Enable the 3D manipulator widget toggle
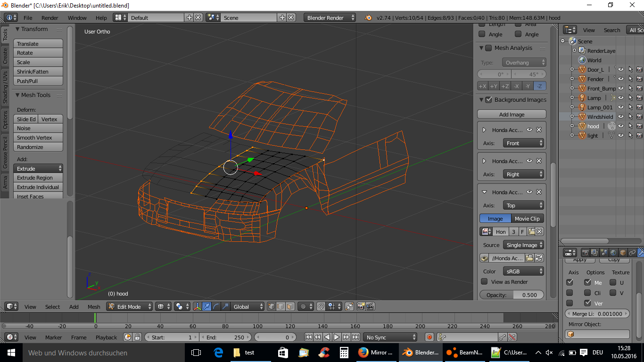This screenshot has height=362, width=644. click(x=197, y=306)
